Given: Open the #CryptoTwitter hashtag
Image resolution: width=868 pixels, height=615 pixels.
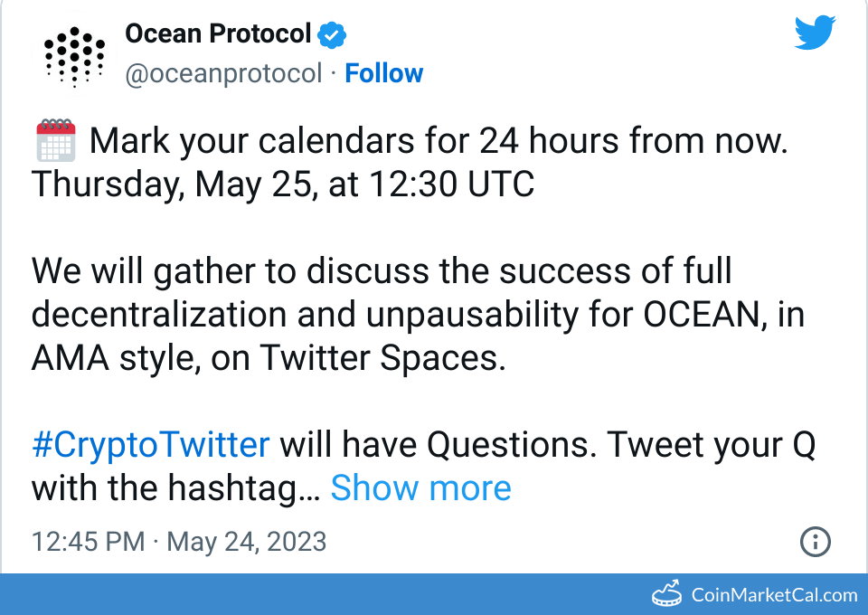Looking at the screenshot, I should click(151, 445).
